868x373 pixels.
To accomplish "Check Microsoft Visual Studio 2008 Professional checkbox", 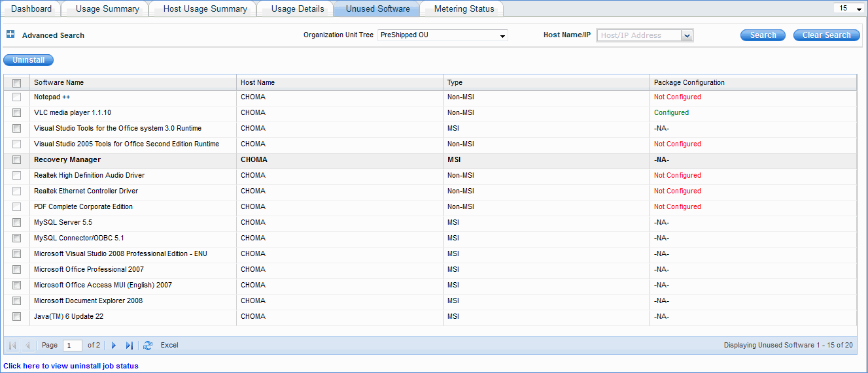I will point(17,253).
